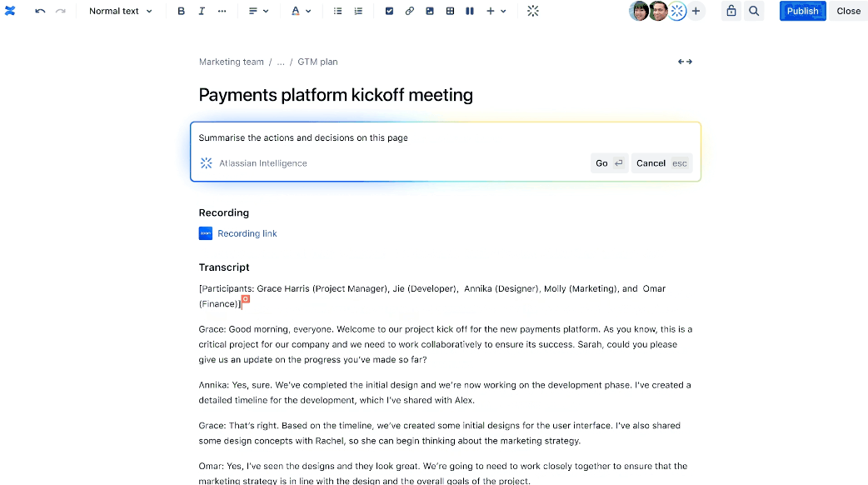Insert an action item checkbox
Image resolution: width=868 pixels, height=485 pixels.
click(x=389, y=11)
